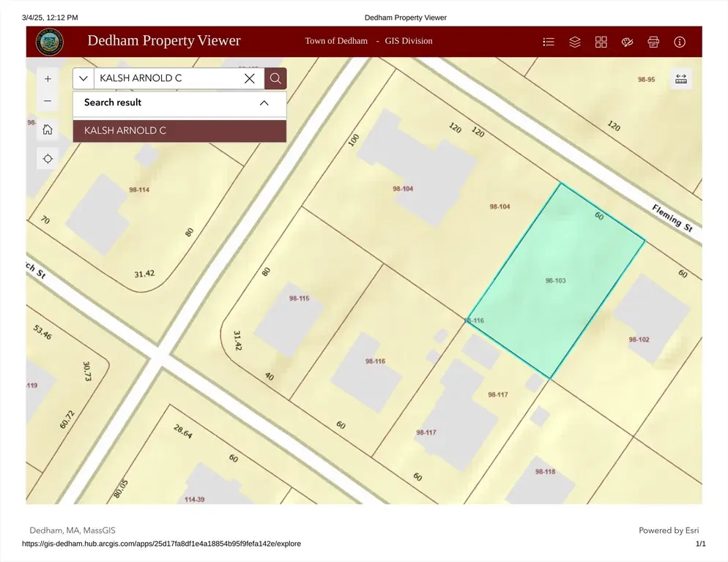This screenshot has height=562, width=728.
Task: Open the search source dropdown
Action: [83, 78]
